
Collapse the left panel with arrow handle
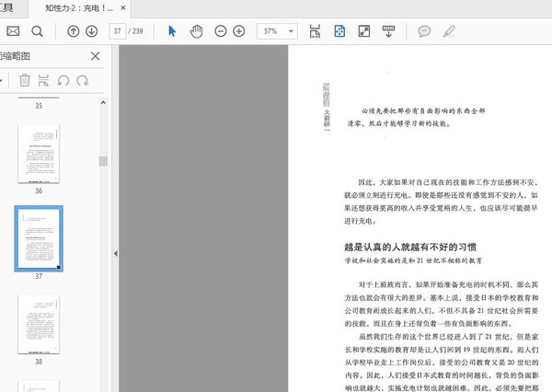[x=115, y=253]
